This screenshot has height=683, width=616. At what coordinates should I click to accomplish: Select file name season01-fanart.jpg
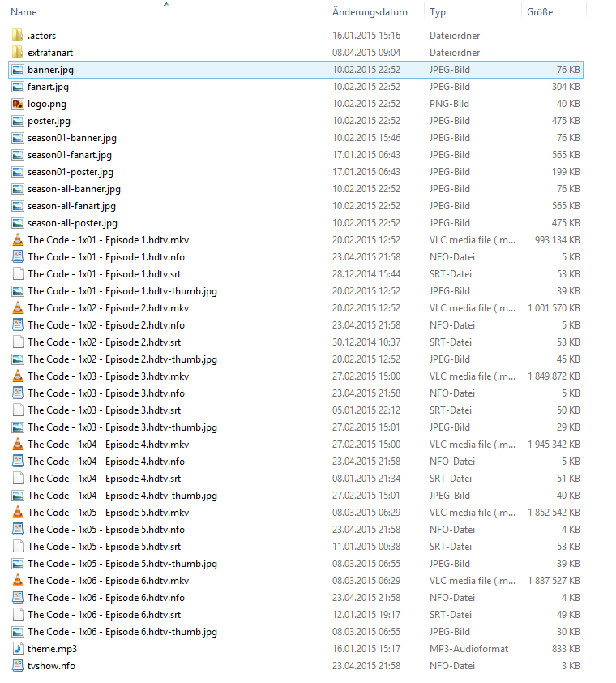tap(70, 155)
